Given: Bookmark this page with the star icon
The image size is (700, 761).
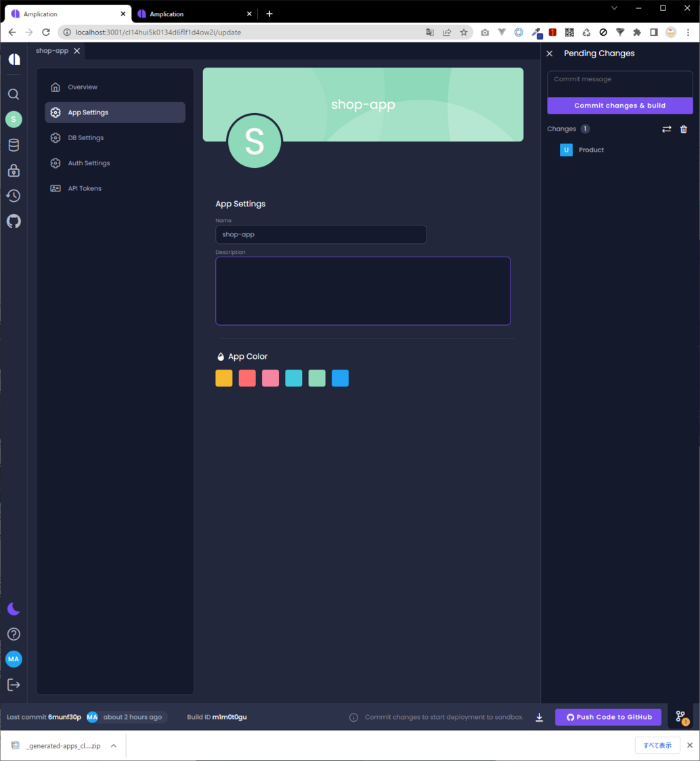Looking at the screenshot, I should pyautogui.click(x=464, y=32).
